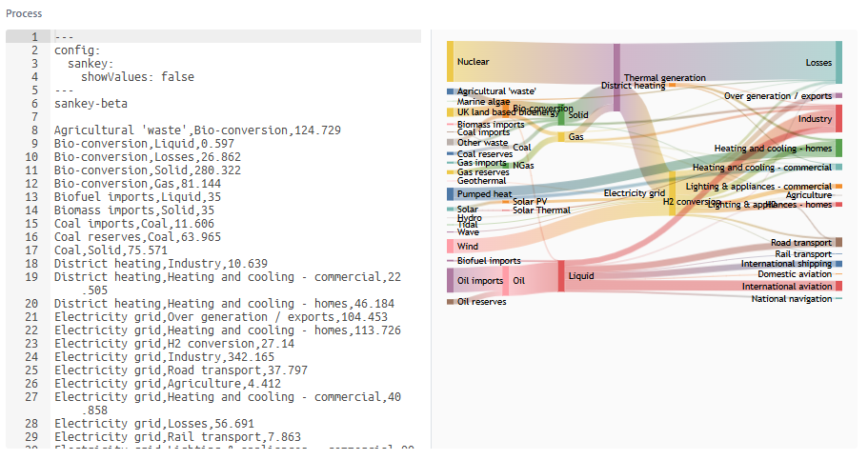Viewport: 868px width, 460px height.
Task: Select the blue Pumped heat node
Action: (x=451, y=193)
